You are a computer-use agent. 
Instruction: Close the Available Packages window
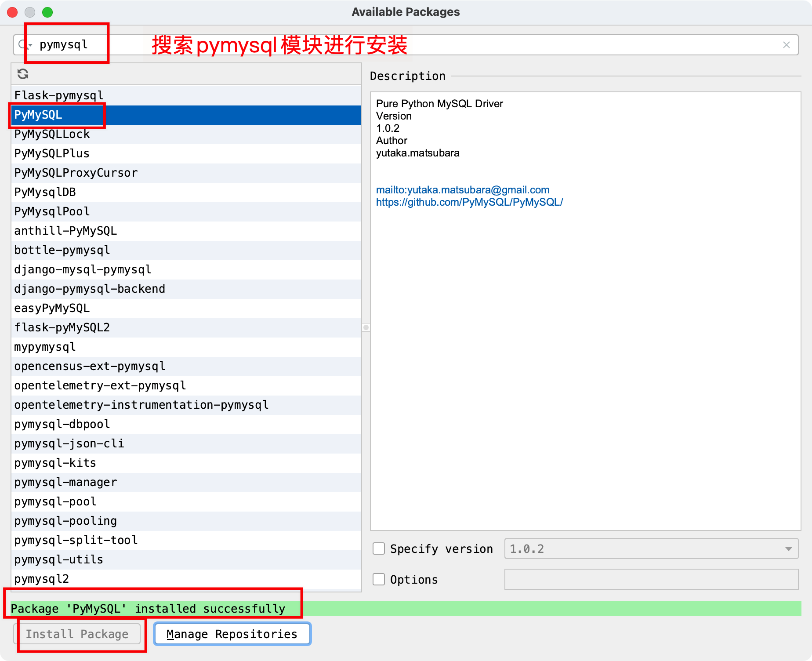pyautogui.click(x=12, y=12)
